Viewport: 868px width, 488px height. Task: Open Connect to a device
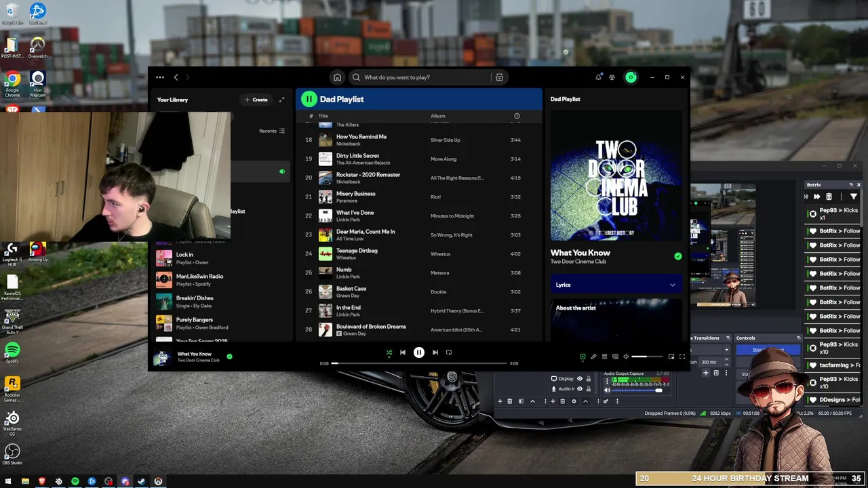[x=615, y=357]
